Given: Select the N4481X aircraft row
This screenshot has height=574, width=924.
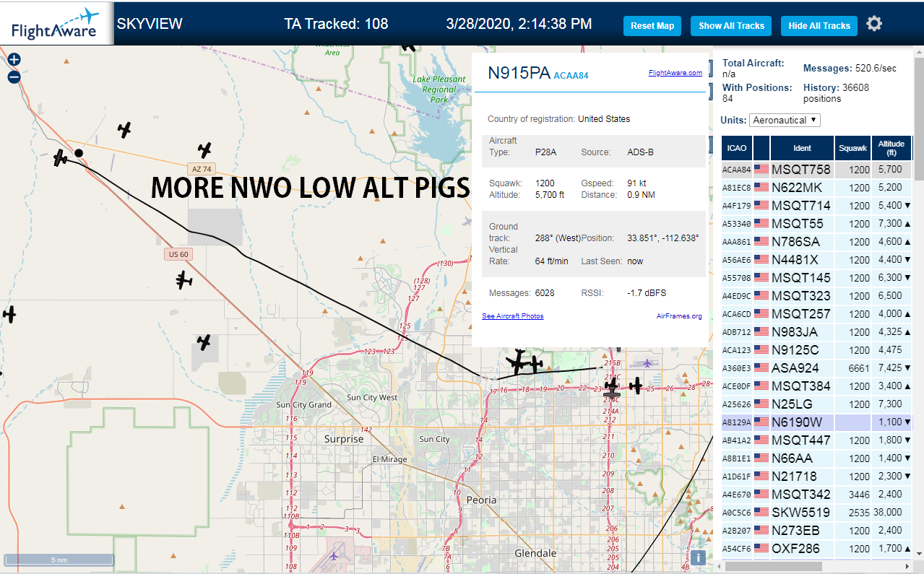Looking at the screenshot, I should 816,260.
